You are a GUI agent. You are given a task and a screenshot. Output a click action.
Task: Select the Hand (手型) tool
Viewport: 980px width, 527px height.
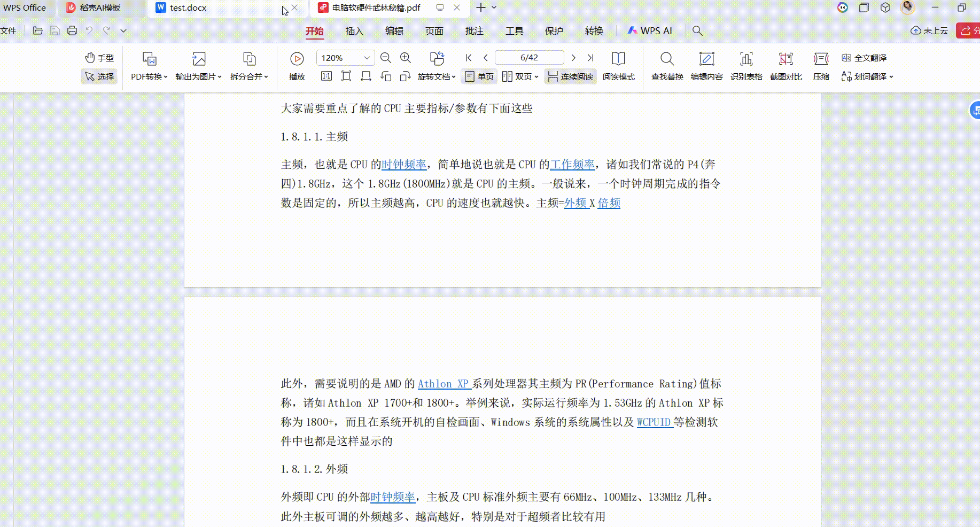pyautogui.click(x=99, y=58)
